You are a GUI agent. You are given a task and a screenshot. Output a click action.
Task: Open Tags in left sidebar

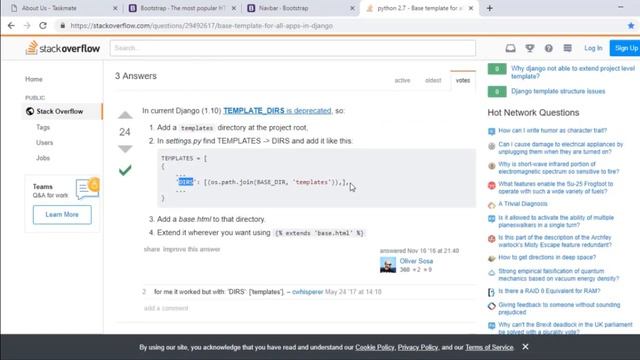coord(43,127)
